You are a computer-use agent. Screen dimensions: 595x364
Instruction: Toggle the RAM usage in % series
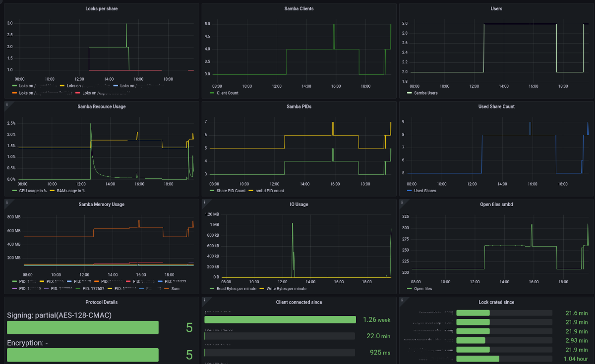click(x=71, y=191)
